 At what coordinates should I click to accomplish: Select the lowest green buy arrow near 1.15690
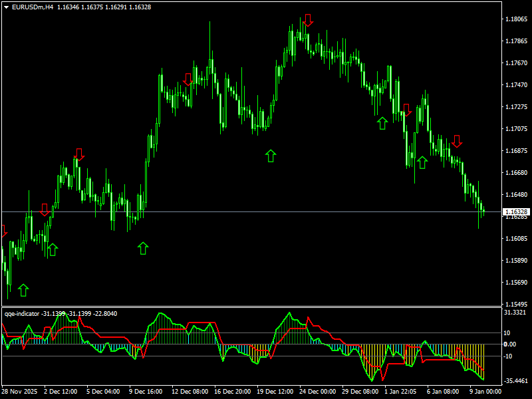coord(23,290)
